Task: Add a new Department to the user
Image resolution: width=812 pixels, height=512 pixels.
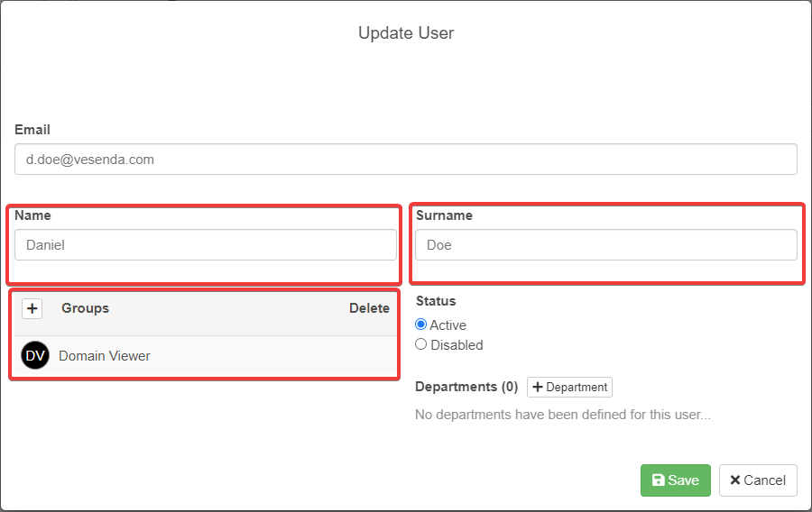Action: (x=569, y=387)
